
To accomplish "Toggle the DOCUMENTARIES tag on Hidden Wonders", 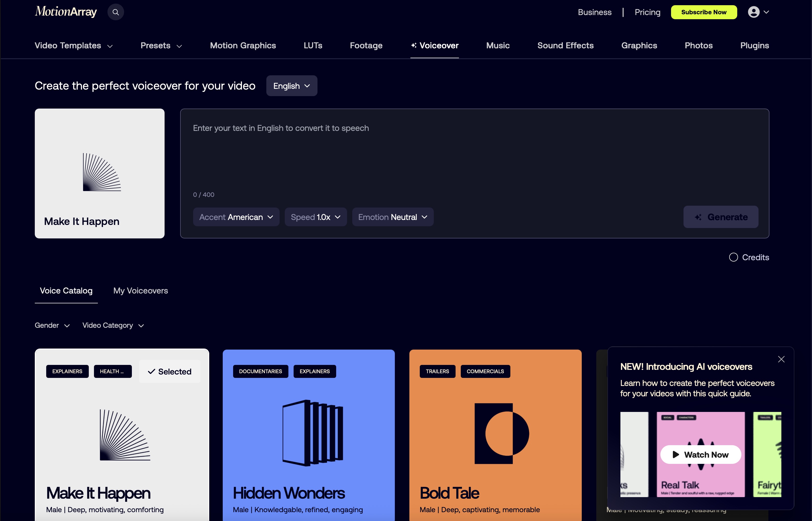I will coord(260,371).
